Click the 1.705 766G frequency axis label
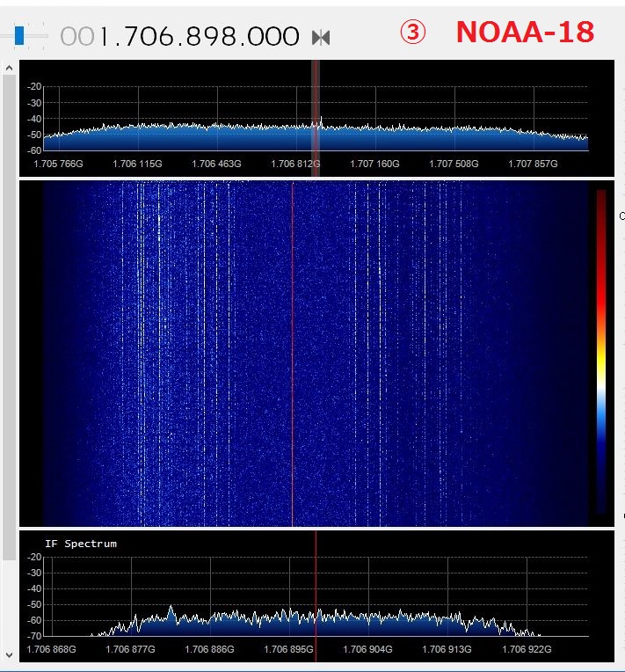 58,164
